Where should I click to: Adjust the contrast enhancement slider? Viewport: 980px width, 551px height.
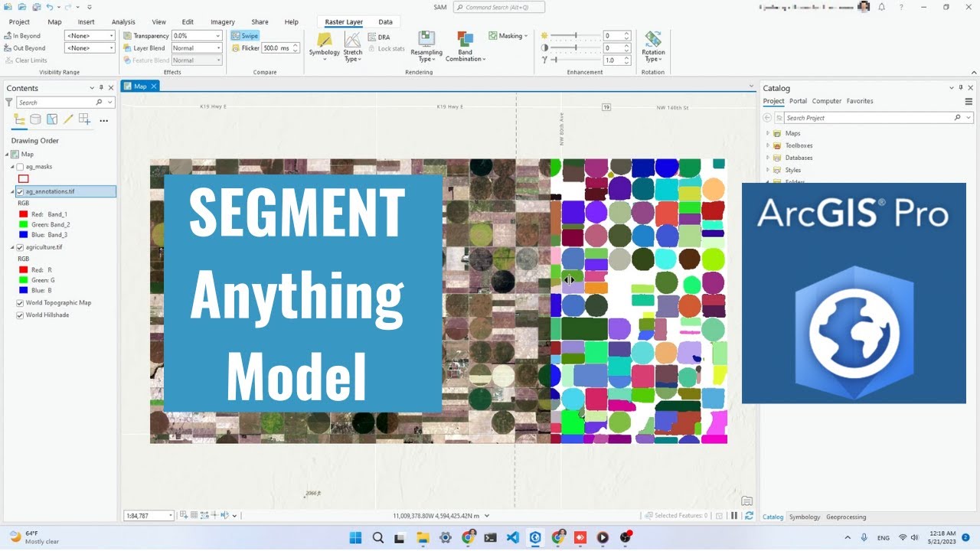pyautogui.click(x=576, y=48)
